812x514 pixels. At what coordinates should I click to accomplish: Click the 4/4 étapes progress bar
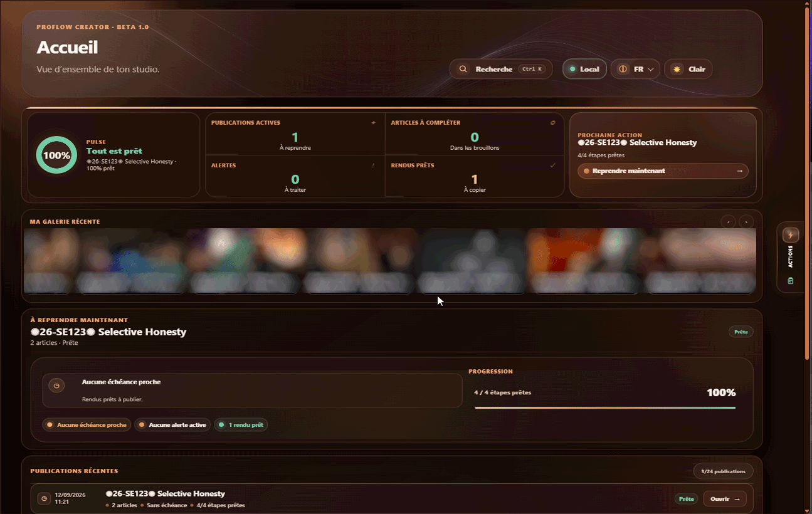(x=605, y=407)
